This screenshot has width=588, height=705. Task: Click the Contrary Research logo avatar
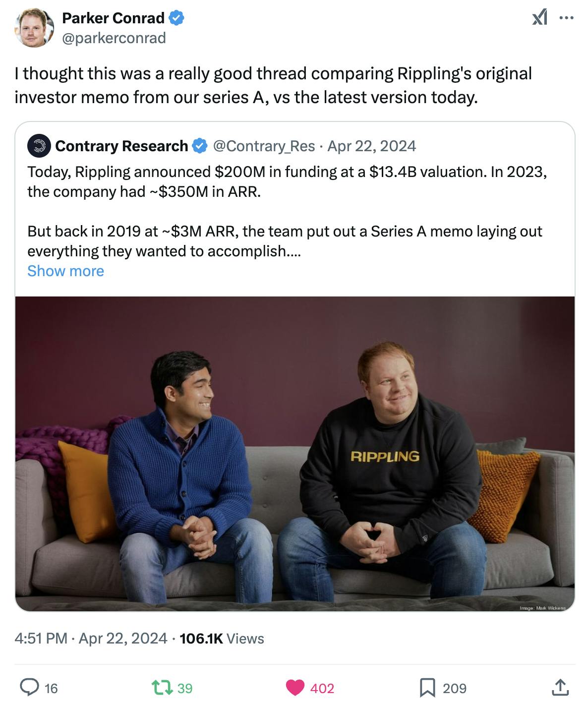(39, 146)
